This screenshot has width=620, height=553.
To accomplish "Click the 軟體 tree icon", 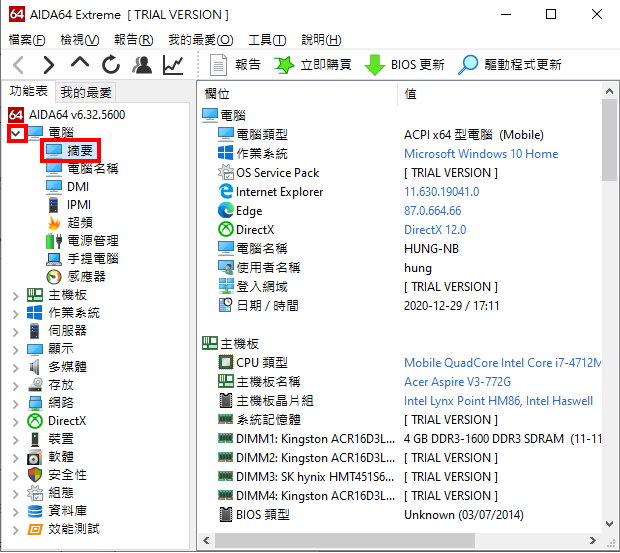I will pyautogui.click(x=35, y=457).
